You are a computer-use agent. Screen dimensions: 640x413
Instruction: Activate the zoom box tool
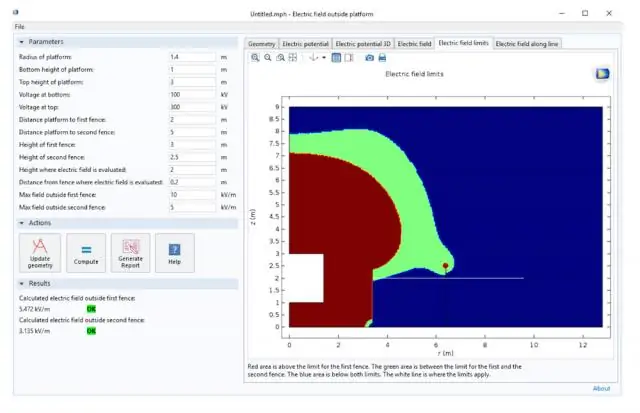(x=280, y=58)
